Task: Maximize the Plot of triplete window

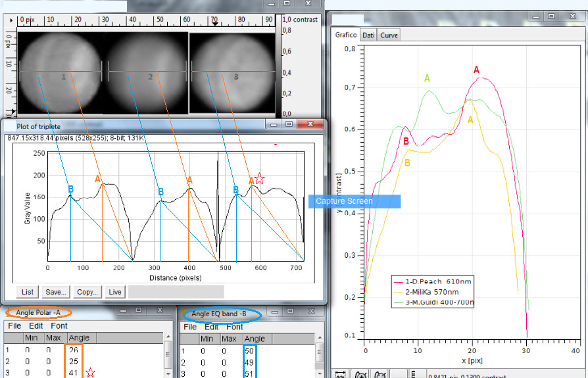Action: point(289,124)
